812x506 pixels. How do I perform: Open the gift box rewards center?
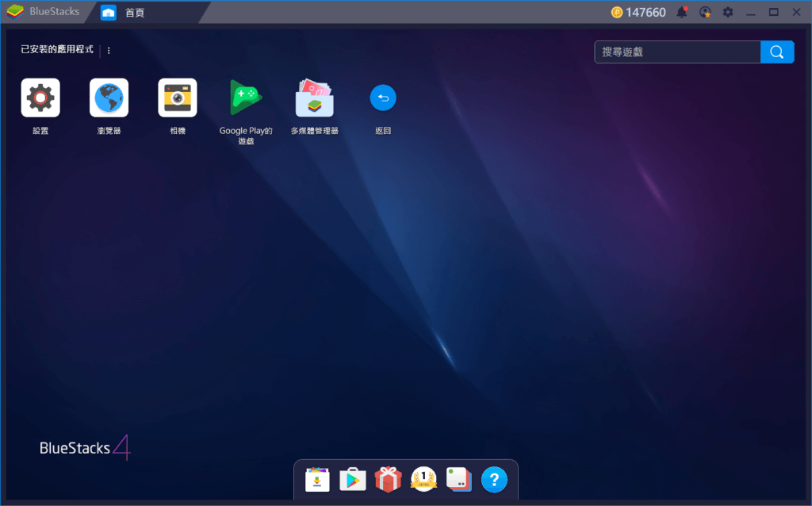(x=388, y=479)
